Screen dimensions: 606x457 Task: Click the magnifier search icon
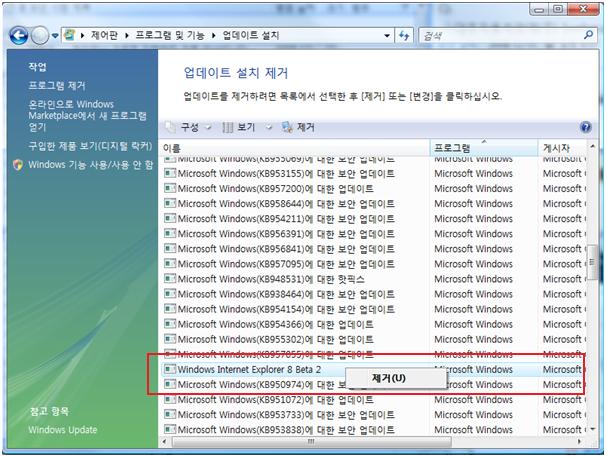coord(588,36)
